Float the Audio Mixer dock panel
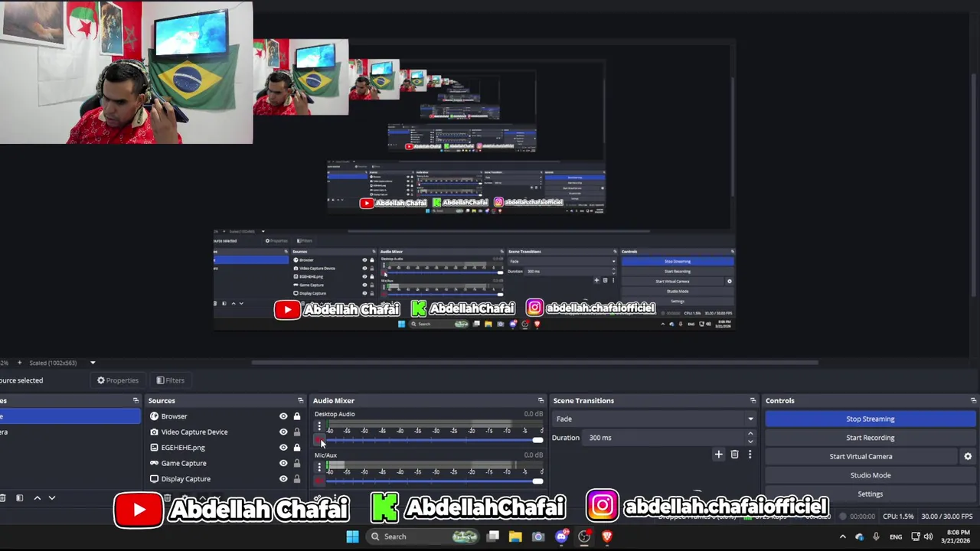Viewport: 980px width, 551px height. 541,400
